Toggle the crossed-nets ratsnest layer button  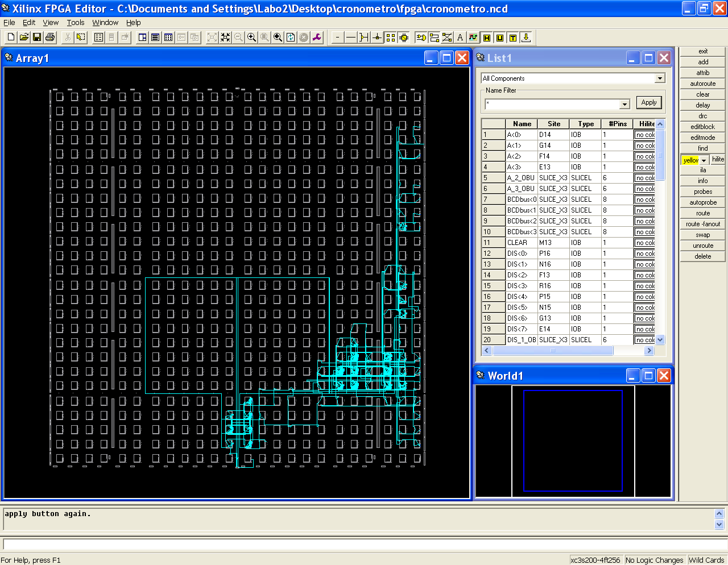coord(447,37)
